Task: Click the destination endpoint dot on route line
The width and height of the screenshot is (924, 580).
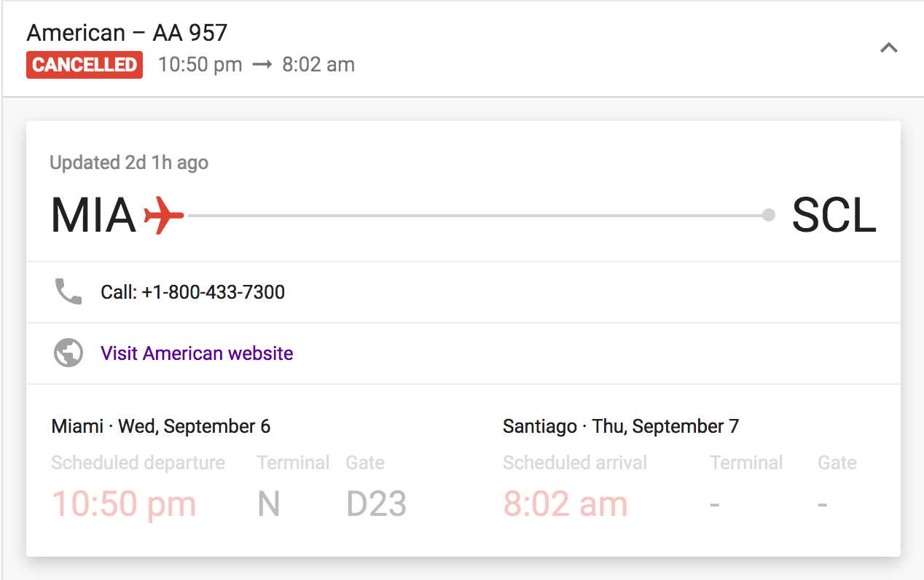Action: (x=768, y=215)
